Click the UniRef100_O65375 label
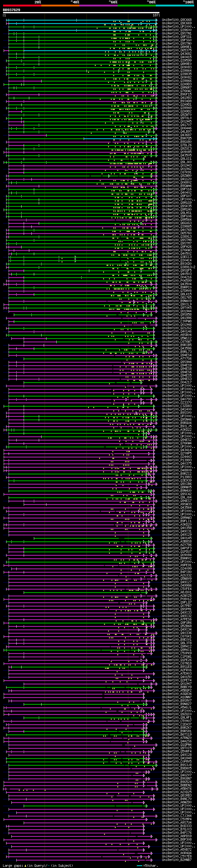 tap(177, 50)
